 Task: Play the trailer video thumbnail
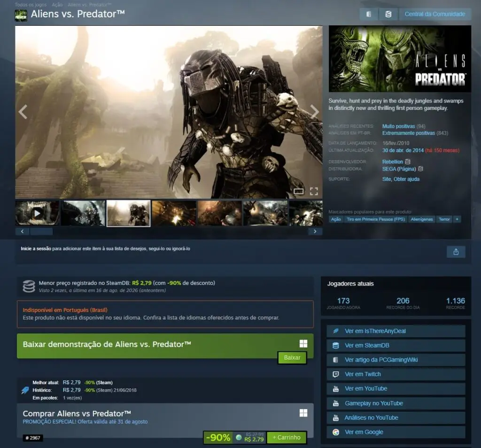37,213
